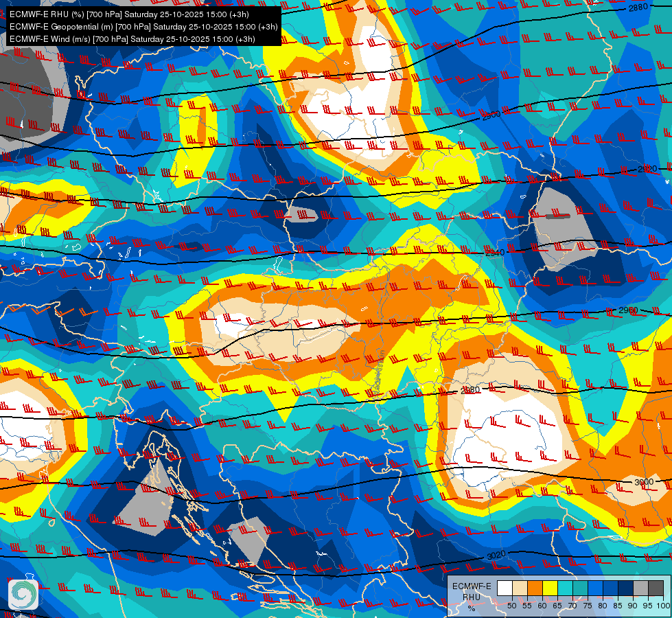The image size is (672, 618).
Task: Select the navy 85-90% legend swatch
Action: 626,588
